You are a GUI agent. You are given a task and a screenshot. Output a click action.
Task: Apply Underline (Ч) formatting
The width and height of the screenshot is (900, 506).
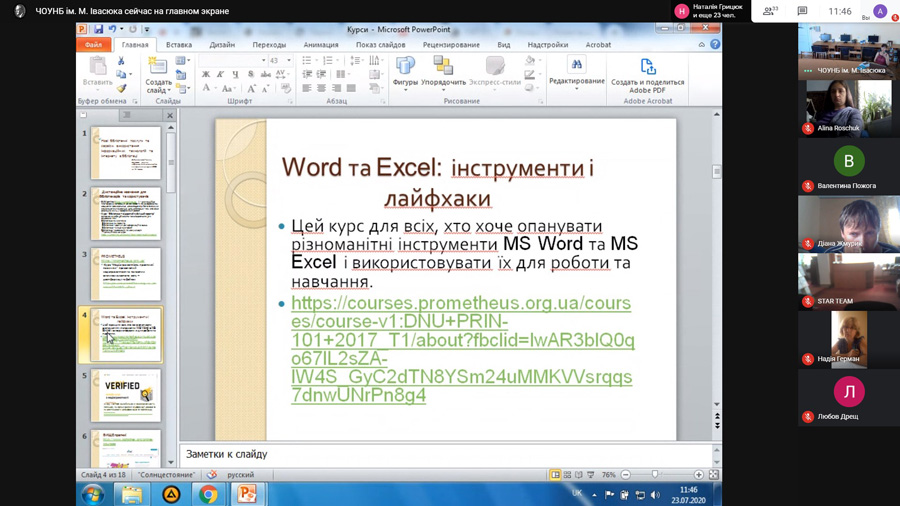click(235, 75)
